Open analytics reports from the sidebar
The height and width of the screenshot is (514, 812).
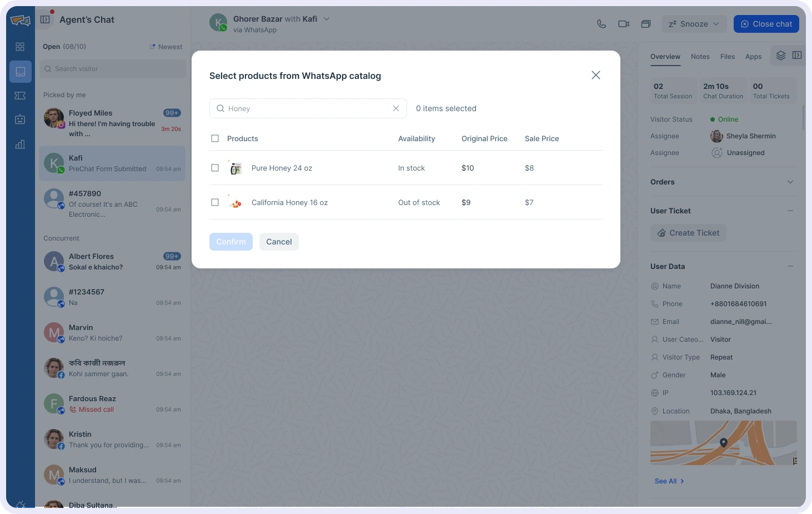point(20,144)
